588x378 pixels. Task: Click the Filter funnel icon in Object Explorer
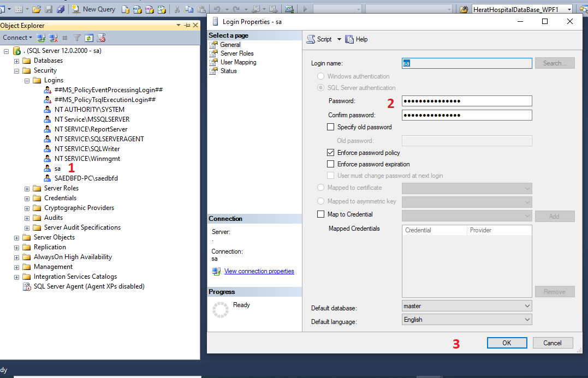[77, 38]
